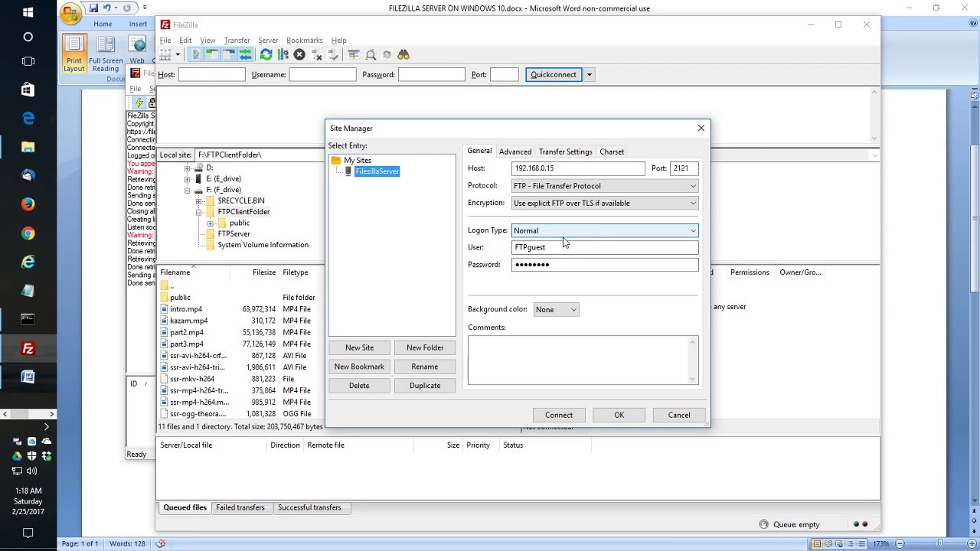The image size is (980, 551).
Task: Switch to the Successful transfers tab
Action: tap(309, 507)
